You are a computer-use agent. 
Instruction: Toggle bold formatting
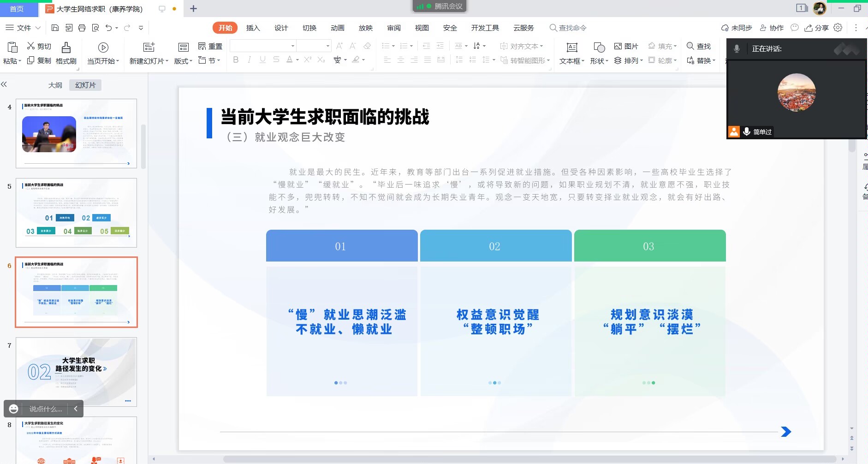pyautogui.click(x=236, y=59)
